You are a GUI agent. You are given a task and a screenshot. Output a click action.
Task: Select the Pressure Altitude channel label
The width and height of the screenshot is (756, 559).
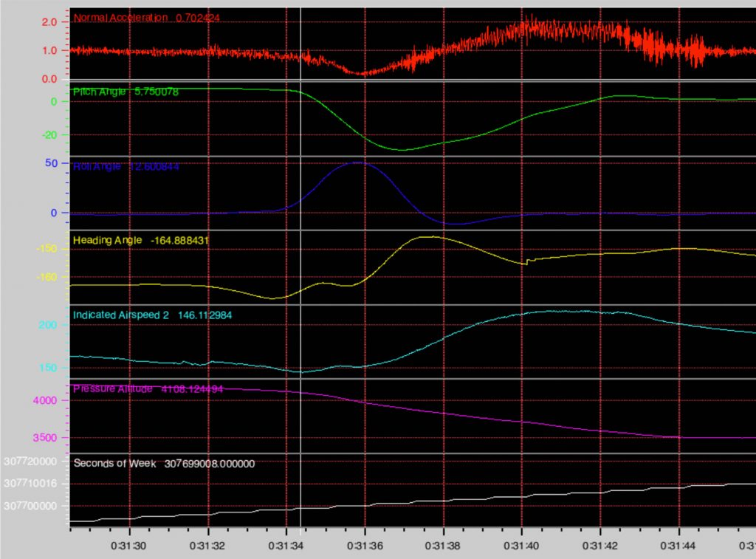[x=112, y=388]
